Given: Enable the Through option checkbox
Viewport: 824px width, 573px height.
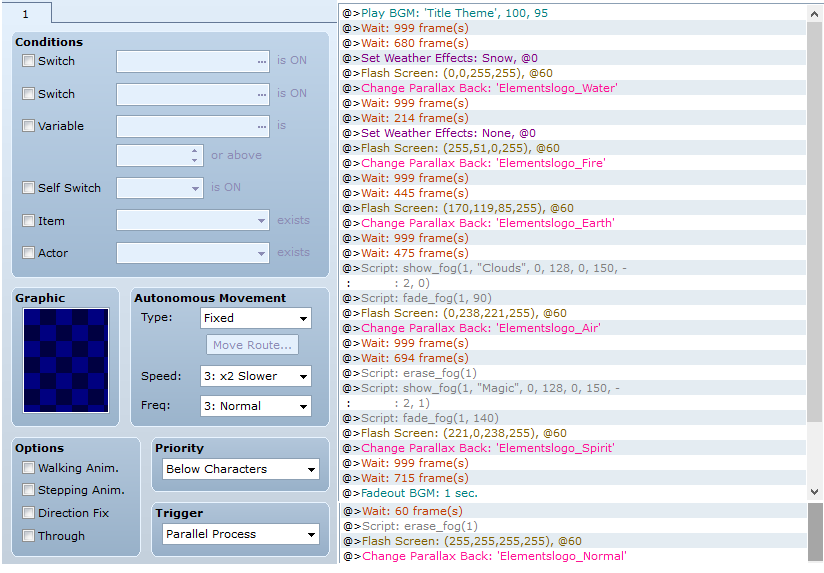Looking at the screenshot, I should pos(29,536).
